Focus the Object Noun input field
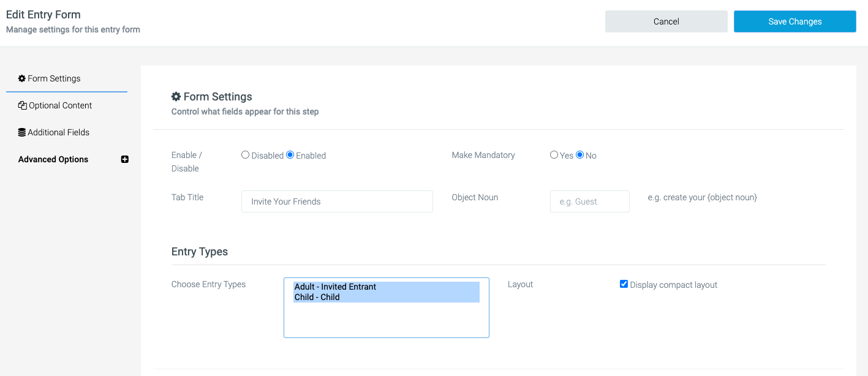Screen dimensions: 868x376 590,201
